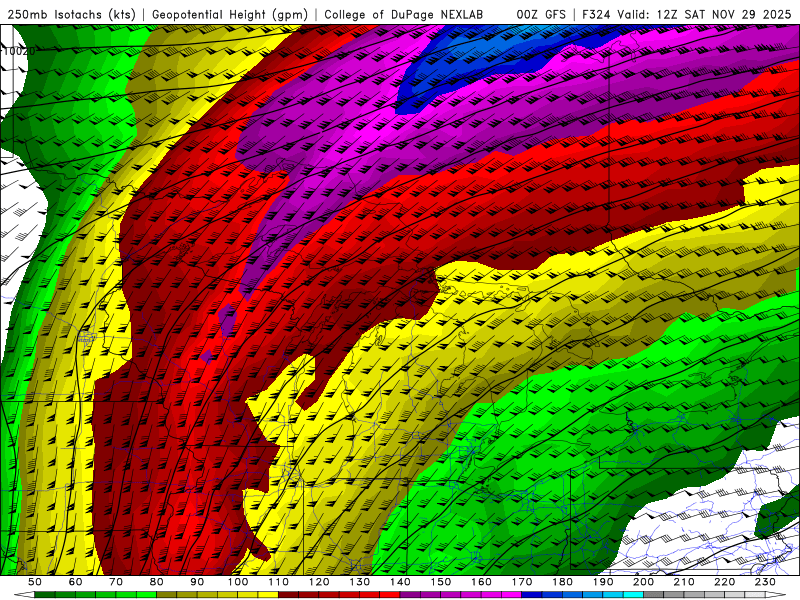The image size is (800, 600).
Task: Click the 'F324 Valid: 12Z SAT NOV 29 2025' text
Action: point(686,14)
